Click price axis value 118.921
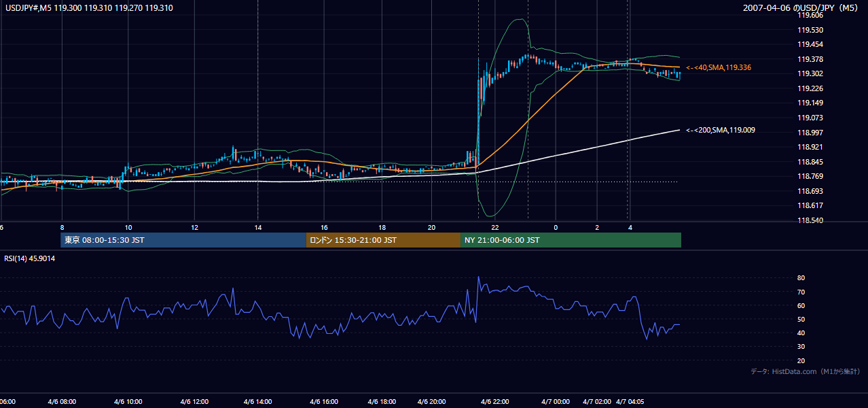Image resolution: width=868 pixels, height=408 pixels. 810,147
